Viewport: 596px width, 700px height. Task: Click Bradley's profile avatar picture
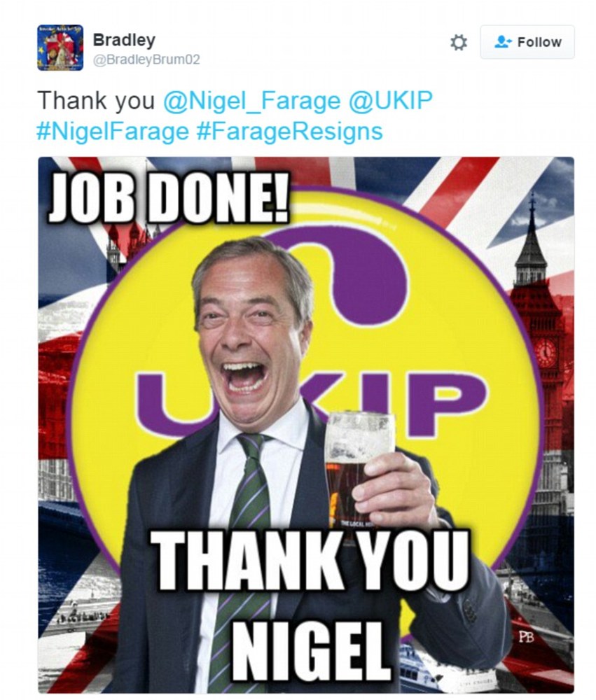(60, 48)
